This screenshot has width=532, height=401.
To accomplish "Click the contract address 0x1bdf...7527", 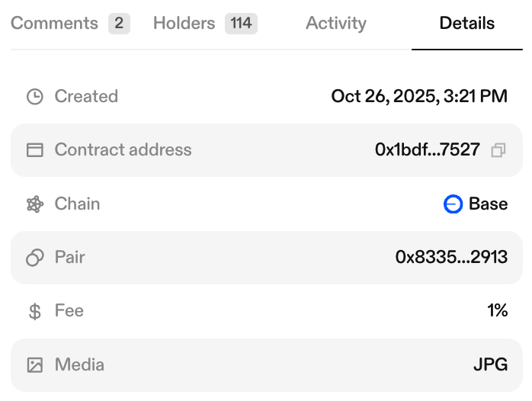I will click(x=427, y=150).
